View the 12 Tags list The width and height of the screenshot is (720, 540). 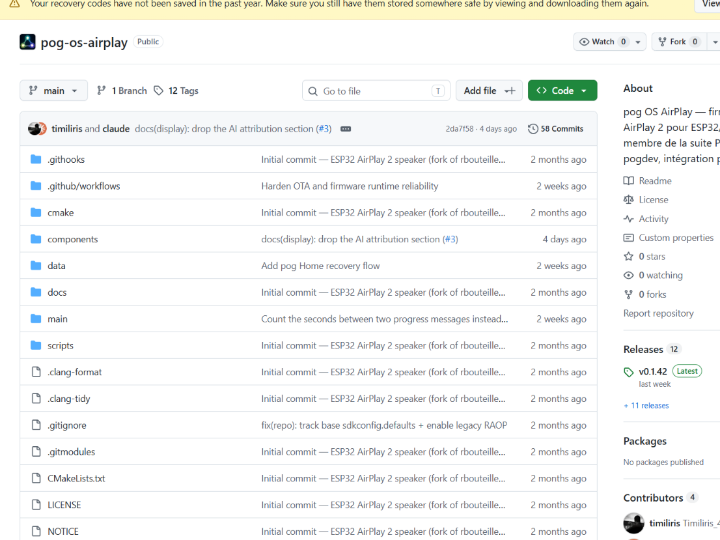point(176,90)
